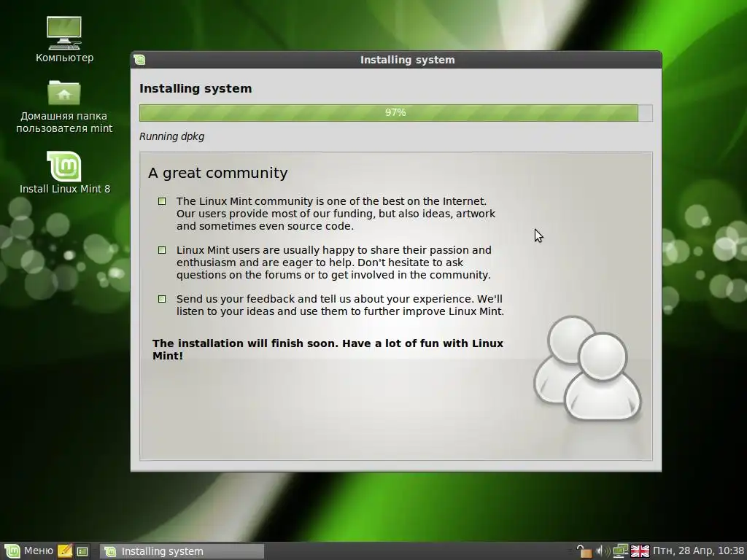Screen dimensions: 747x560
Task: Click the UK flag keyboard layout indicator
Action: [640, 551]
